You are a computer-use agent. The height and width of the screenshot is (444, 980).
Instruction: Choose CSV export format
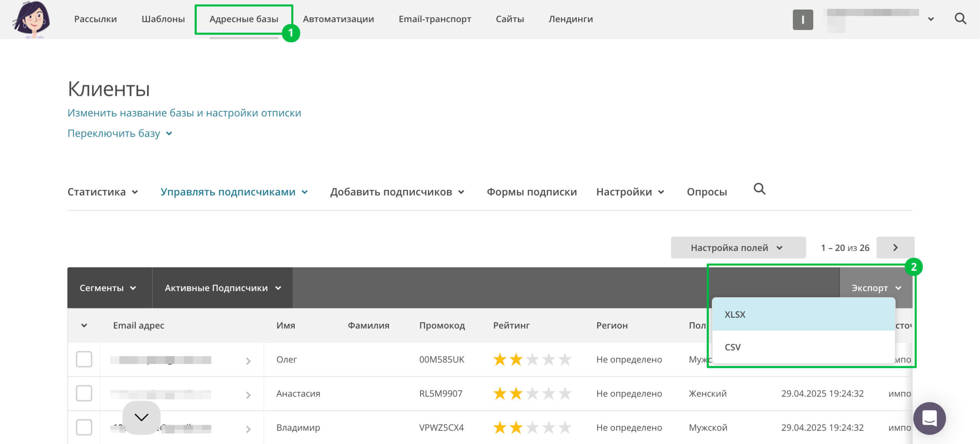coord(804,347)
